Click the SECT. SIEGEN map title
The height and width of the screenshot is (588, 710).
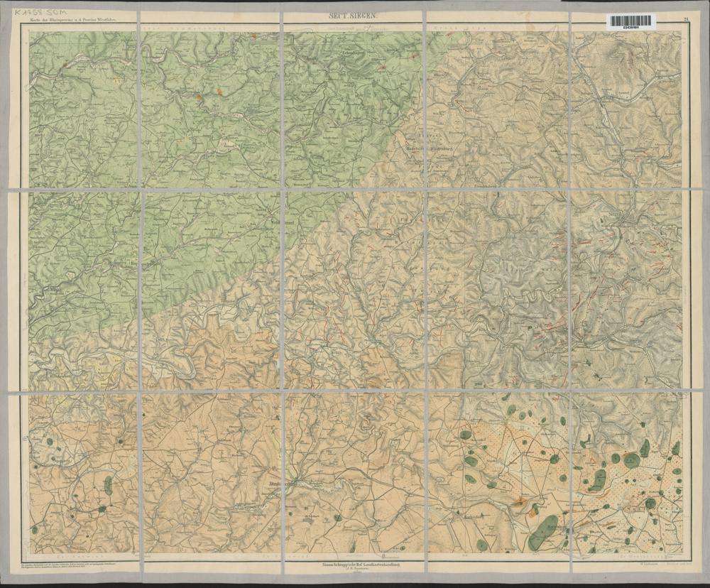point(354,14)
